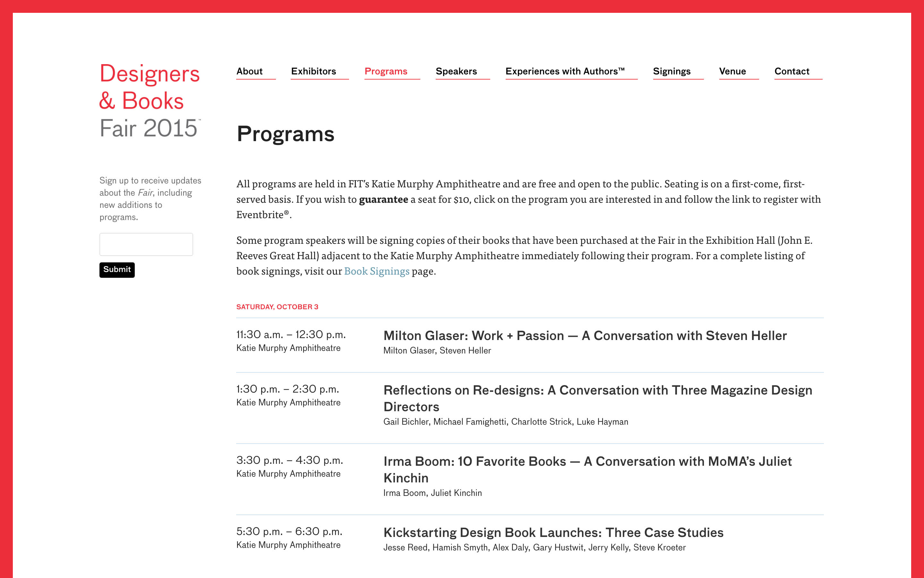Click the Submit button

click(x=117, y=270)
